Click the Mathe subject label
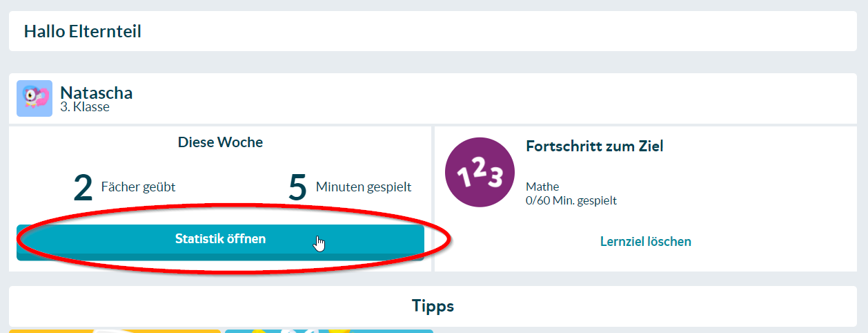This screenshot has height=333, width=868. 542,187
